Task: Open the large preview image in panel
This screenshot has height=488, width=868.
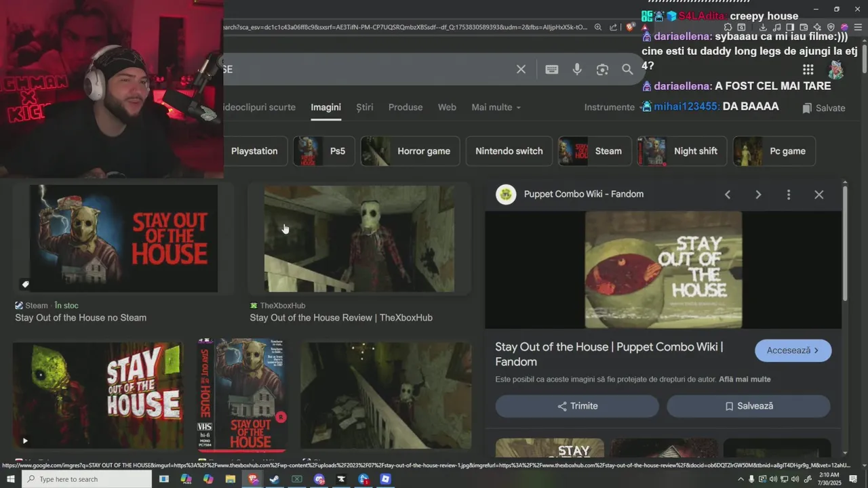Action: [663, 270]
